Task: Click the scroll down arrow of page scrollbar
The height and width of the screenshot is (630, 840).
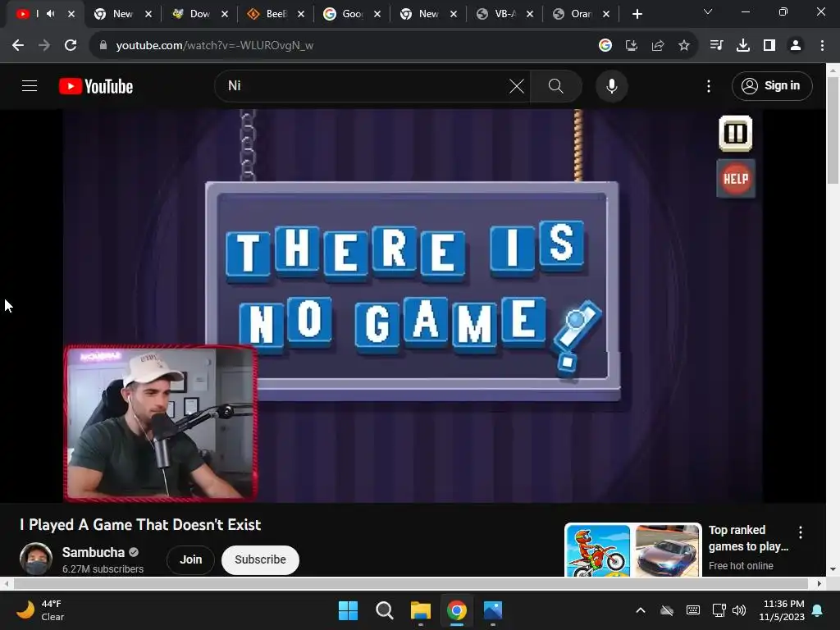Action: coord(833,569)
